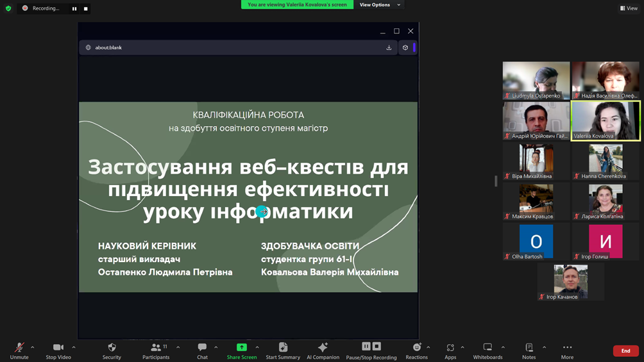644x362 pixels.
Task: Click the screen-sharing notification banner
Action: coord(297,4)
